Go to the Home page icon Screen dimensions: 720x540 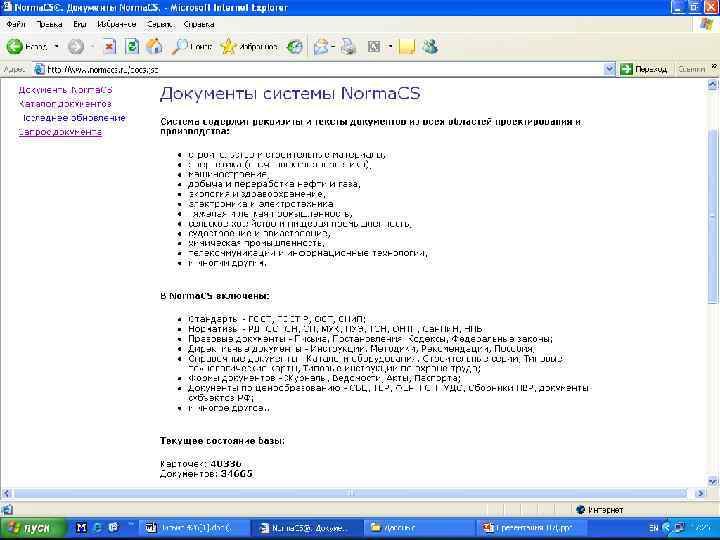coord(154,46)
